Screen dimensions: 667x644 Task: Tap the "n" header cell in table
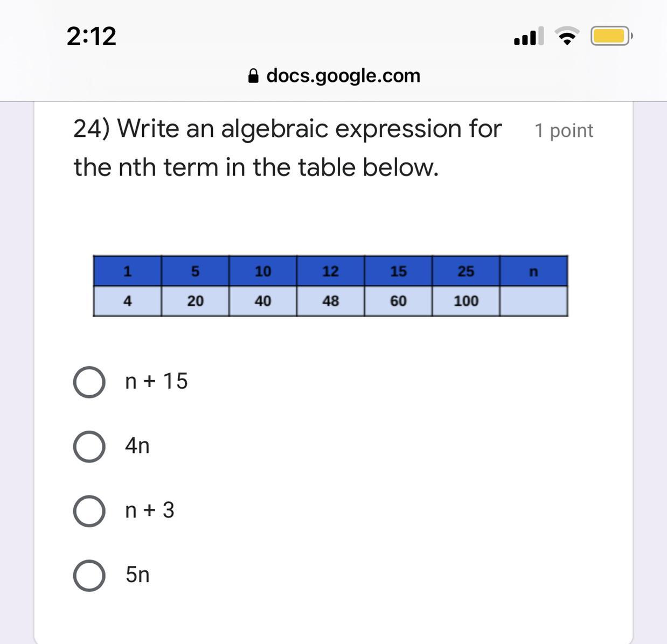point(533,271)
